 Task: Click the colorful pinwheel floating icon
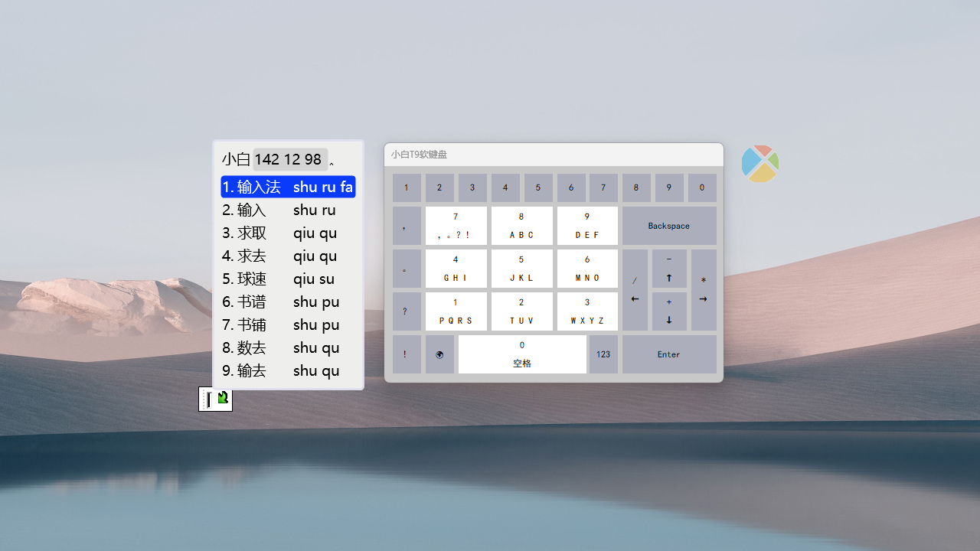(x=759, y=164)
